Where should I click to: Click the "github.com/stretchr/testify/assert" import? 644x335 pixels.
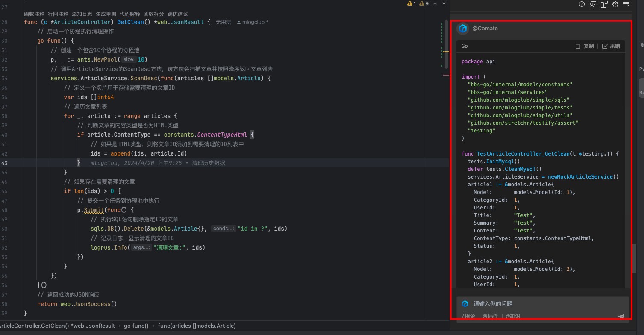tap(523, 123)
